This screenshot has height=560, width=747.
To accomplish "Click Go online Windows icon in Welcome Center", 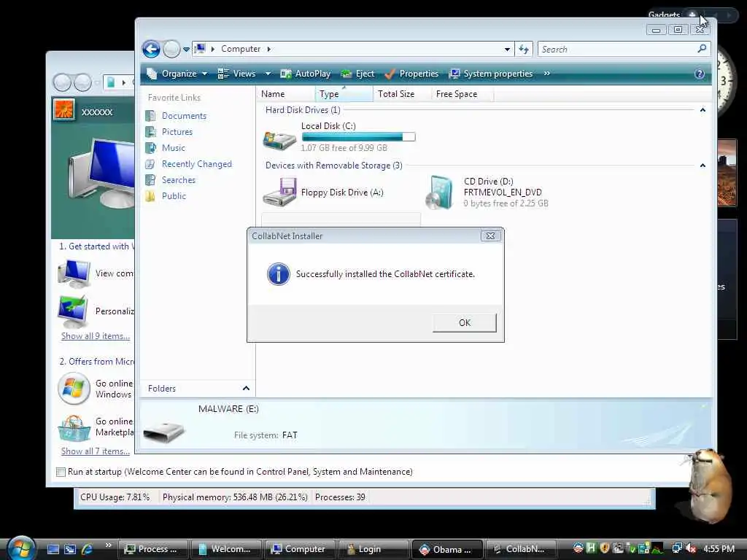I will pos(74,388).
